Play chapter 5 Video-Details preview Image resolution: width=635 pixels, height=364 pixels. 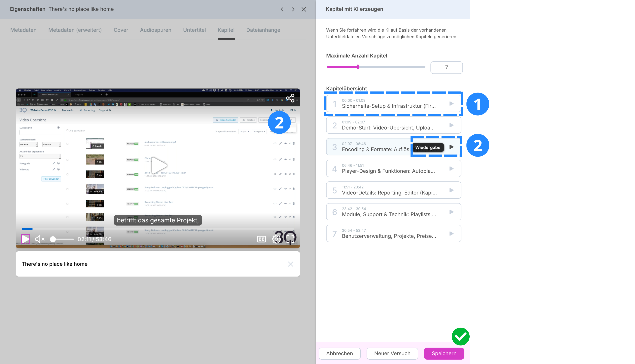coord(451,190)
